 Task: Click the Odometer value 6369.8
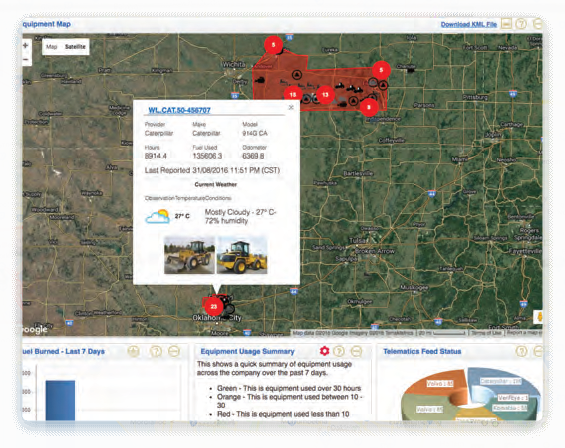pos(253,156)
